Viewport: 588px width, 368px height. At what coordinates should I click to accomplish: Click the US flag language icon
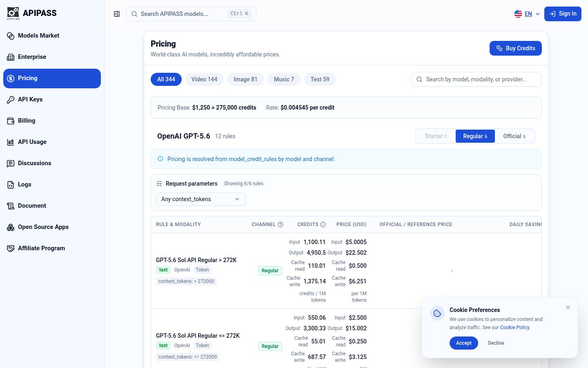pos(518,14)
